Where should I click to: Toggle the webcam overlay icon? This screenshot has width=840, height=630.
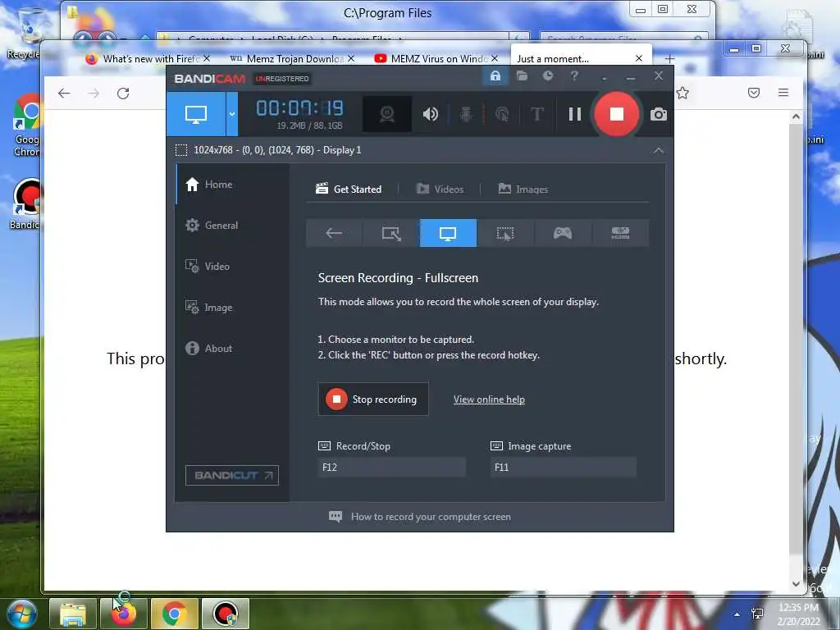coord(387,114)
